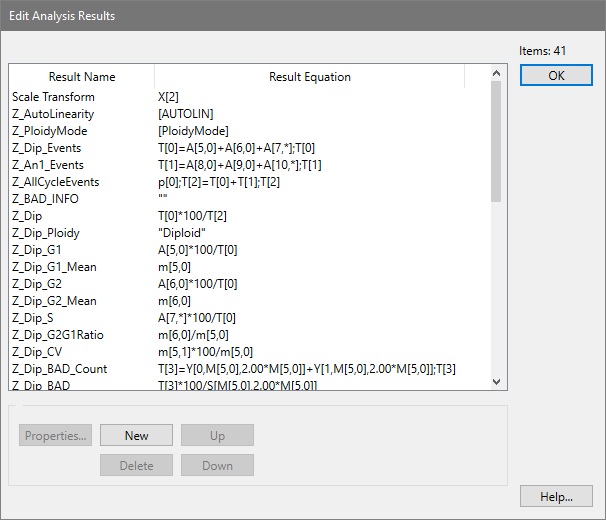The height and width of the screenshot is (520, 606).
Task: Select the Z_BAD_INFO row
Action: [45, 199]
